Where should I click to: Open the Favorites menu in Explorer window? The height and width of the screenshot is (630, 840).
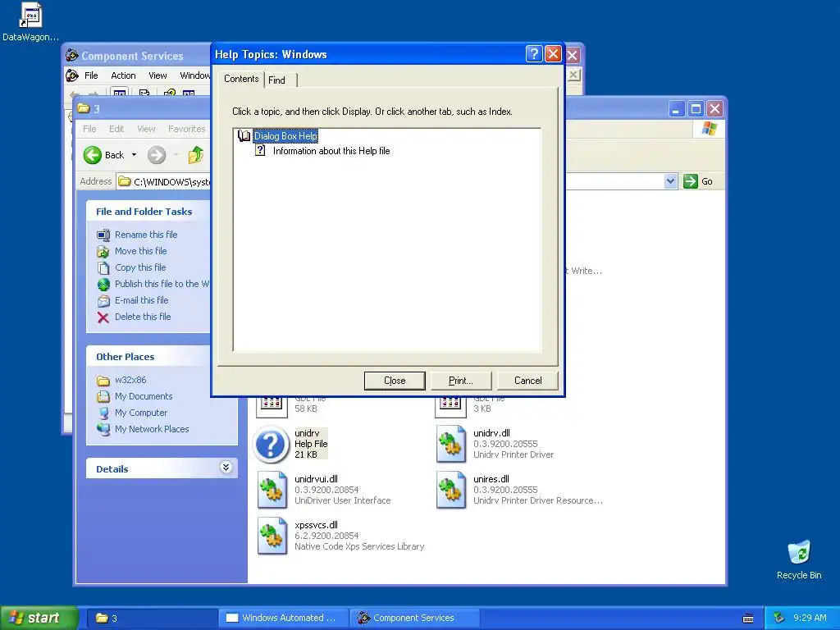point(187,129)
